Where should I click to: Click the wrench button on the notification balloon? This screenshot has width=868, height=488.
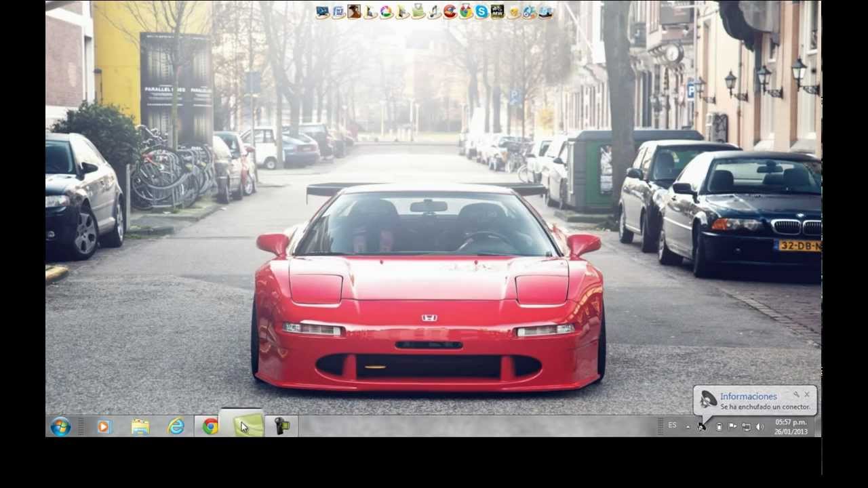point(795,393)
